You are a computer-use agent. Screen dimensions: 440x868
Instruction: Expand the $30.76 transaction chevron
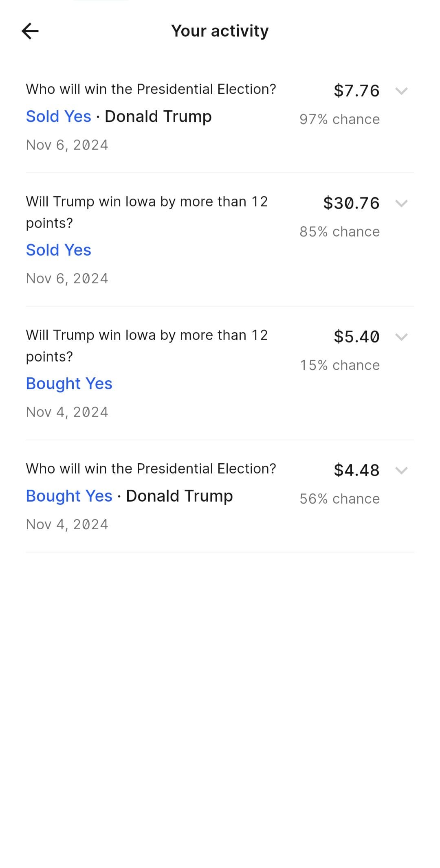click(x=401, y=203)
